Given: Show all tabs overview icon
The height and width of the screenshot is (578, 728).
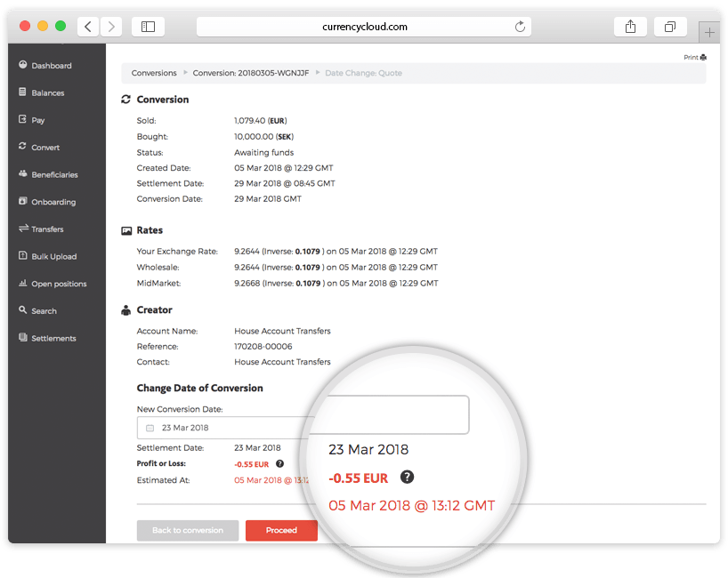Looking at the screenshot, I should 670,27.
